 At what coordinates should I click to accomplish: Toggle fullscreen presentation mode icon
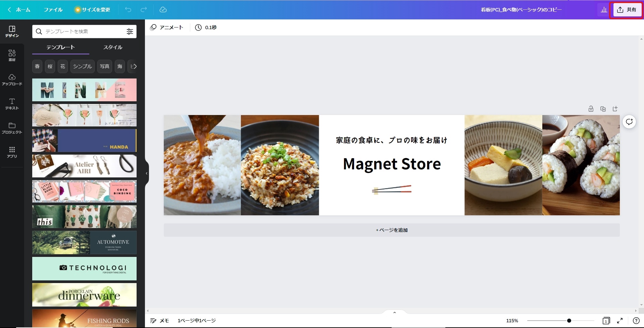tap(620, 321)
